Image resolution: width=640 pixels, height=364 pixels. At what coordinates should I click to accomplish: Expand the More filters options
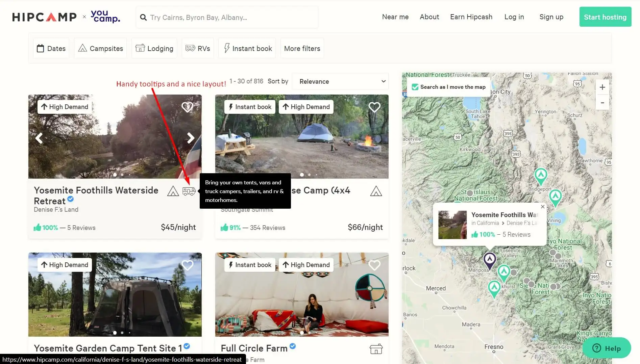point(302,48)
